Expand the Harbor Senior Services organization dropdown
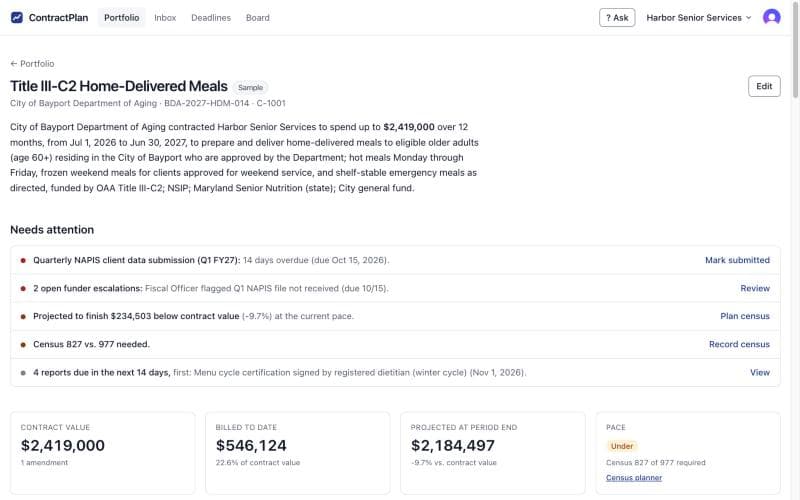Viewport: 800px width, 500px height. click(698, 17)
